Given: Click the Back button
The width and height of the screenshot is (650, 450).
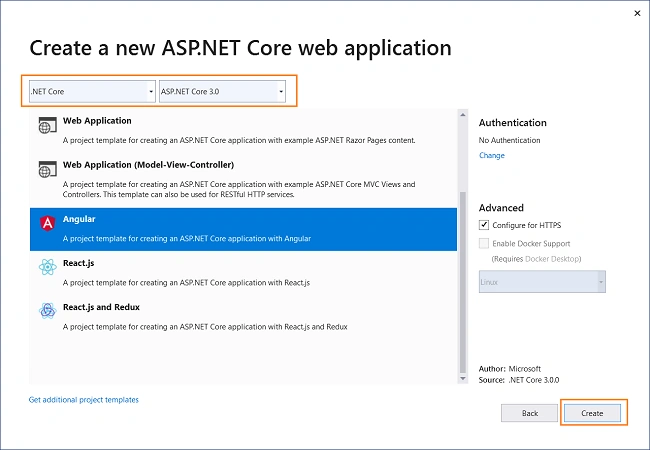Looking at the screenshot, I should 529,413.
